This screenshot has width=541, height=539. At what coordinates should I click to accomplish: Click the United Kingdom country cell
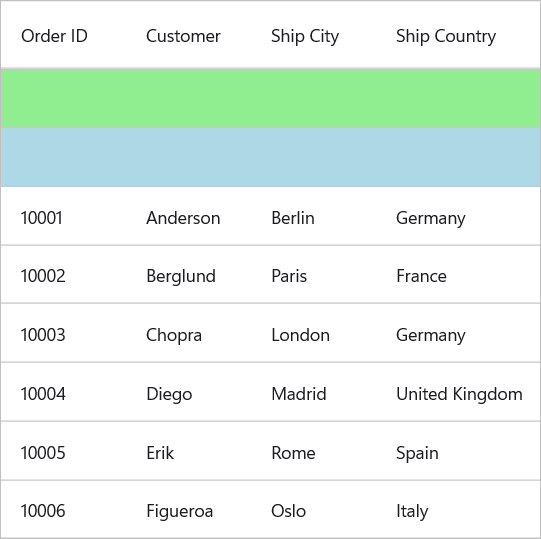[458, 392]
